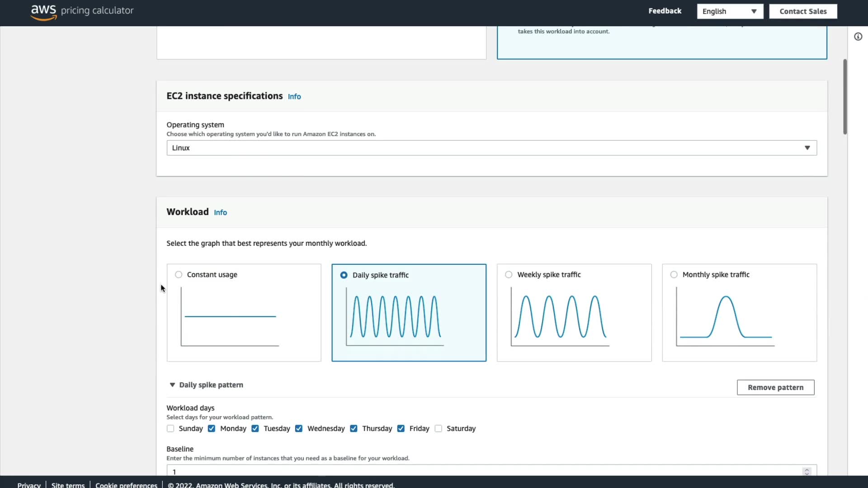The image size is (868, 488).
Task: Open the English language dropdown
Action: click(730, 11)
